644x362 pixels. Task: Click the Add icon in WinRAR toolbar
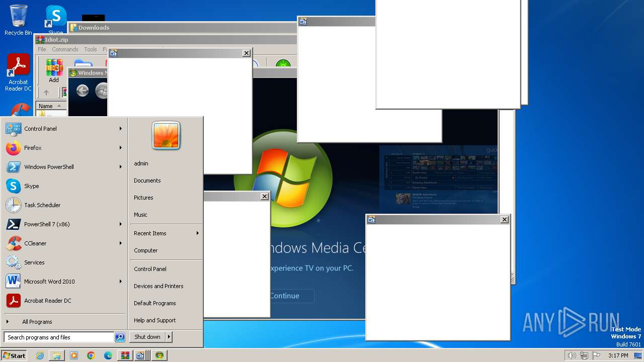pyautogui.click(x=54, y=71)
